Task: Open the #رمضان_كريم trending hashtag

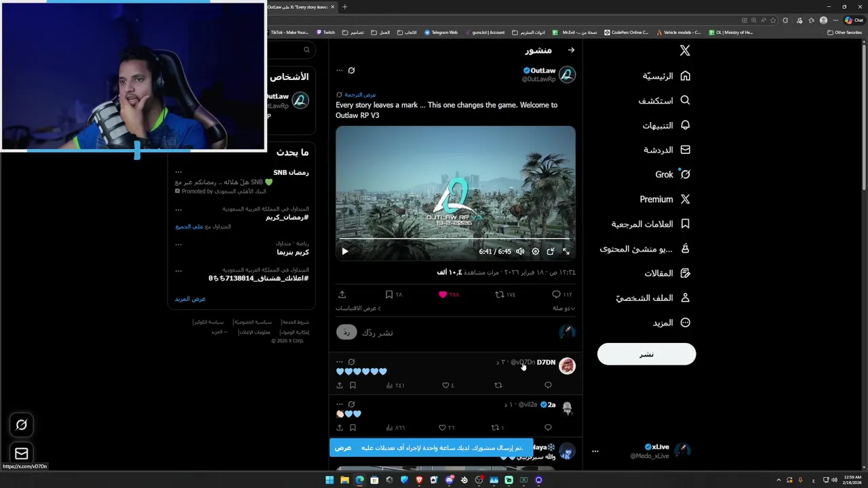Action: [x=288, y=217]
